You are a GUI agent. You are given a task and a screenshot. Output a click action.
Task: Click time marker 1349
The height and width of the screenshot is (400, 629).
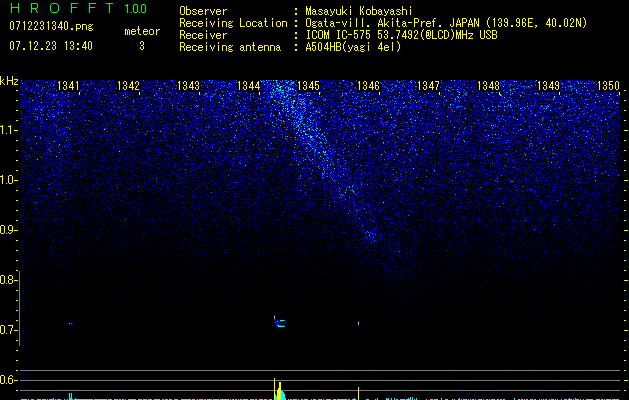tap(548, 86)
